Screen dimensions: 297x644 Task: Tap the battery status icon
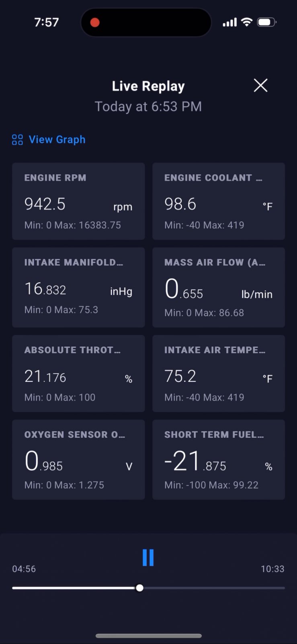(267, 22)
